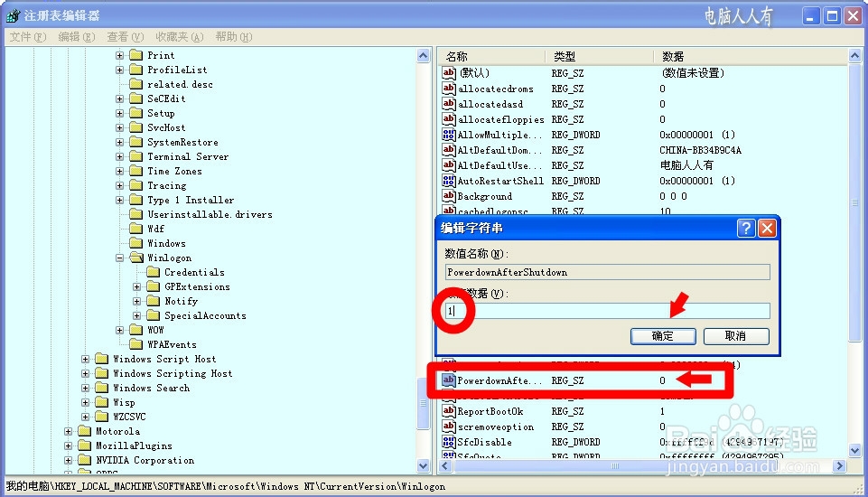This screenshot has width=868, height=497.
Task: Select the Userinstallable.drivers tree key
Action: (210, 214)
